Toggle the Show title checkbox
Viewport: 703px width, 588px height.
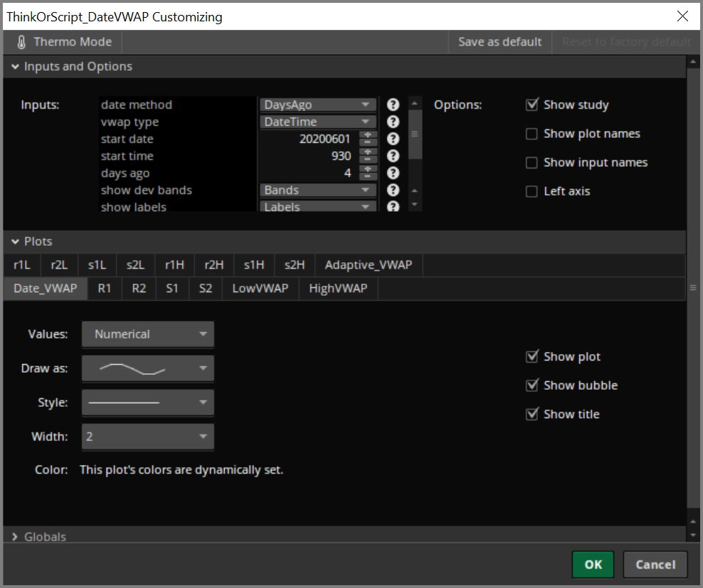pyautogui.click(x=532, y=414)
